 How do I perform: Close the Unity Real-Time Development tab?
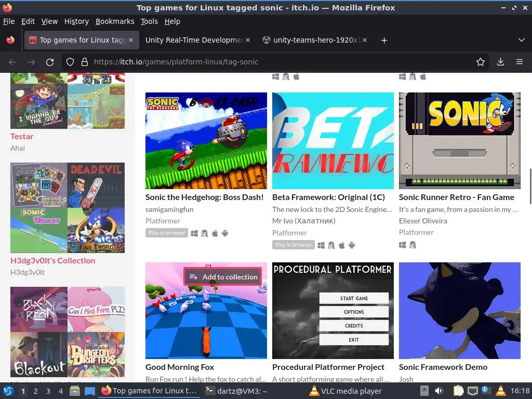pyautogui.click(x=248, y=40)
